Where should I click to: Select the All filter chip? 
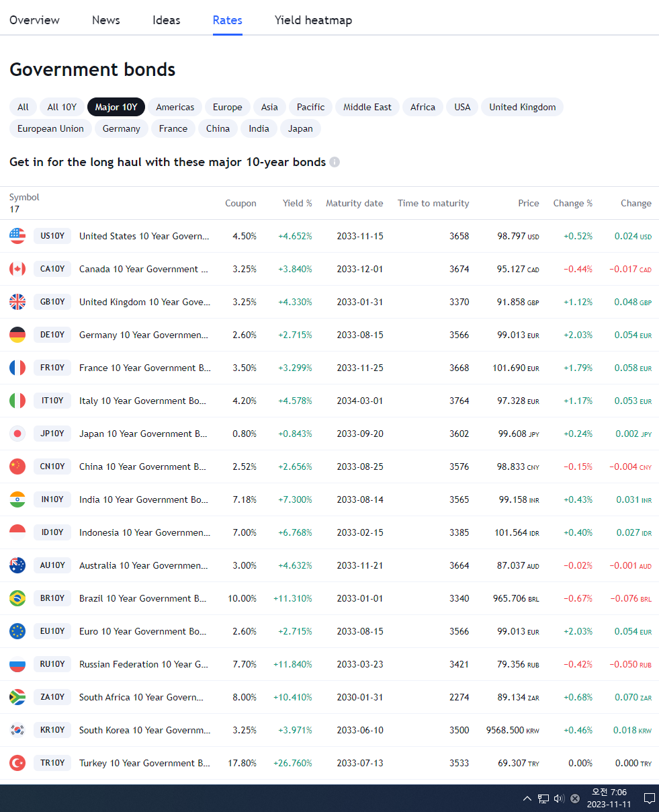[x=23, y=107]
